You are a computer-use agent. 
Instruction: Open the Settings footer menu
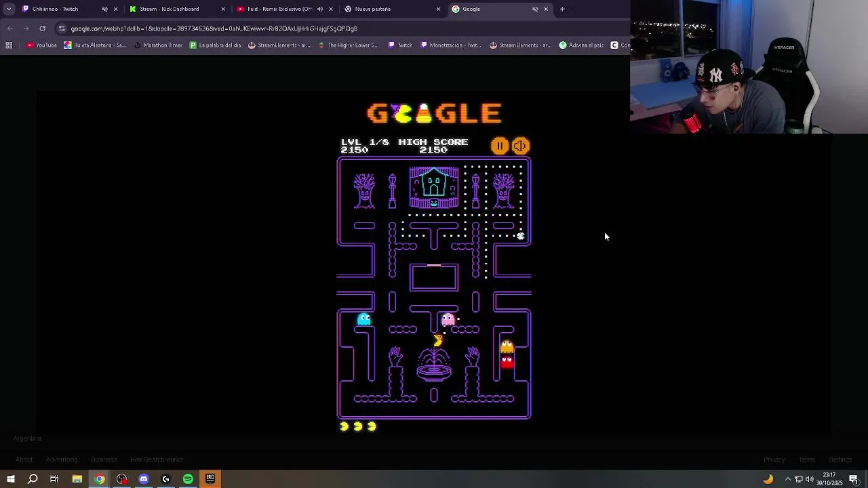point(840,460)
